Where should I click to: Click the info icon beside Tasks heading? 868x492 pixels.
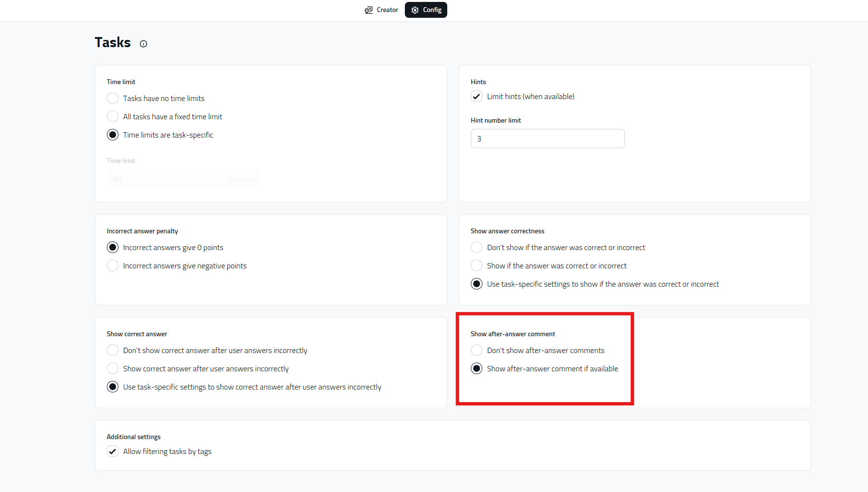point(143,44)
